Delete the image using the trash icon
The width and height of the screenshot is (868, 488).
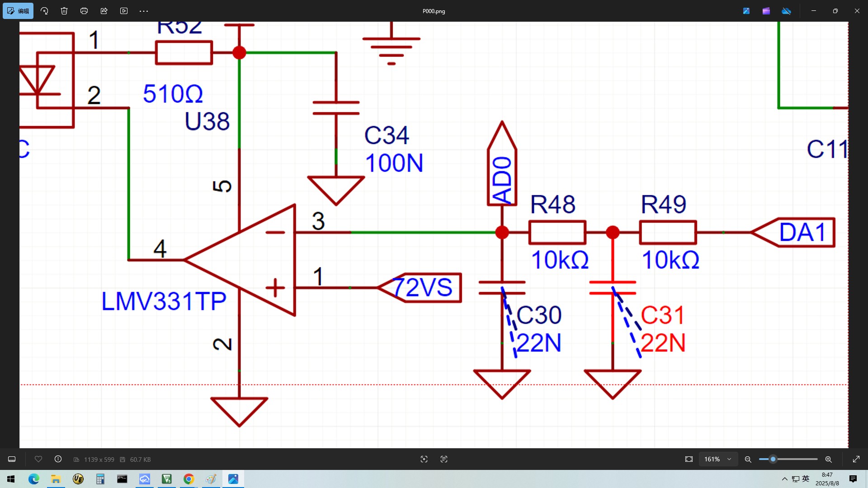pyautogui.click(x=64, y=11)
